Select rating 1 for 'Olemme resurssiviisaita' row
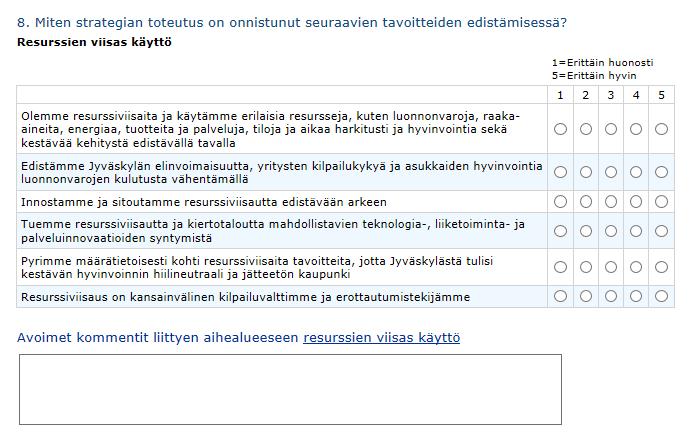This screenshot has height=442, width=692. coord(560,129)
